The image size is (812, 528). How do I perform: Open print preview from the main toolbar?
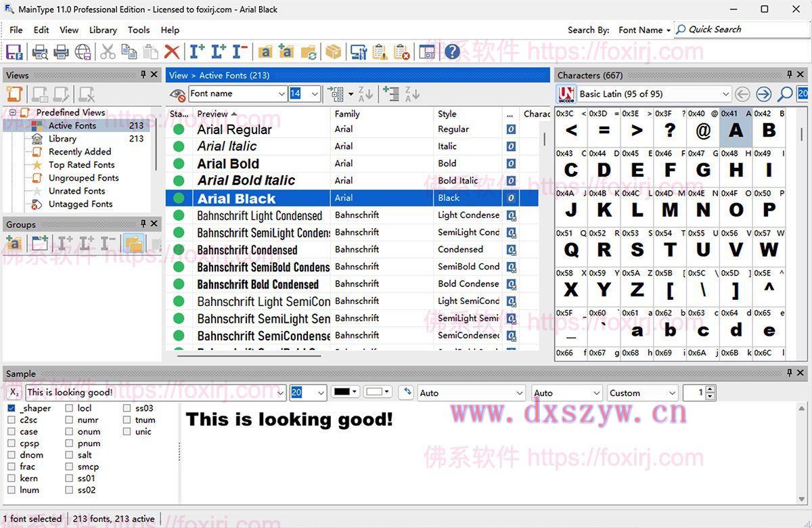[x=40, y=51]
